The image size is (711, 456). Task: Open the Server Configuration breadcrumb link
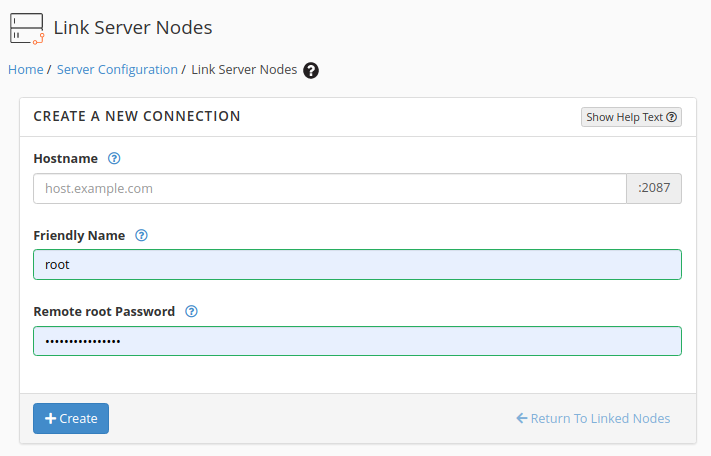tap(117, 70)
